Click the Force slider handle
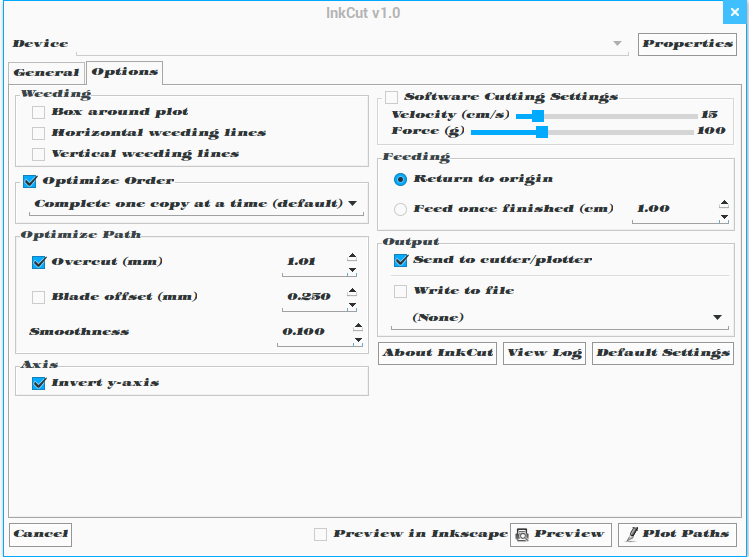The height and width of the screenshot is (557, 749). point(542,132)
